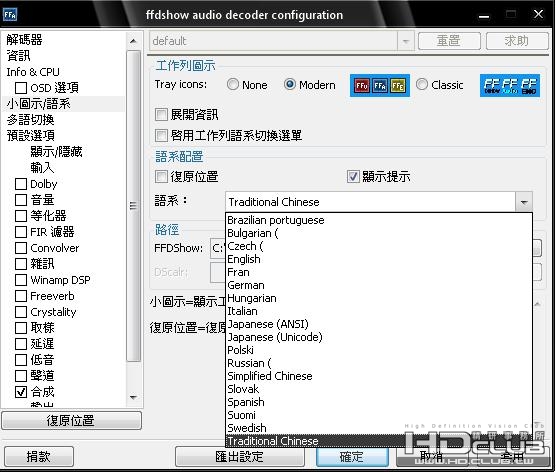Enable the Dolby filter checkbox
This screenshot has width=556, height=472.
pos(21,184)
